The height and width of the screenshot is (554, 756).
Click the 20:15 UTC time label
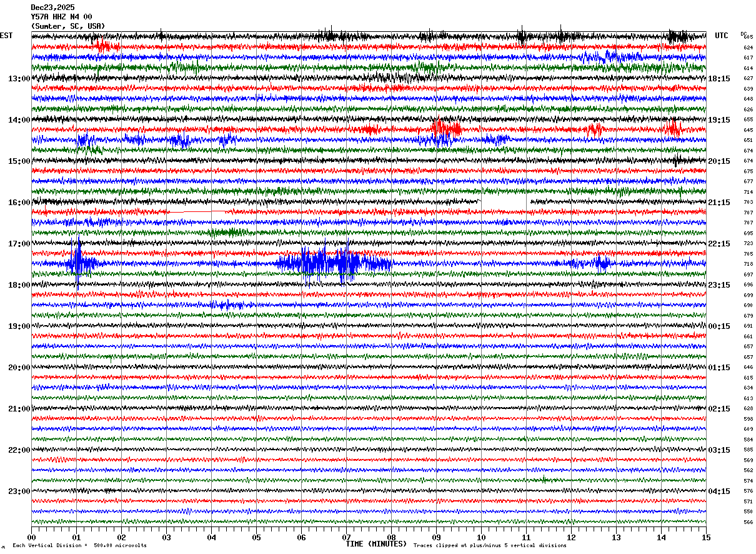click(719, 161)
